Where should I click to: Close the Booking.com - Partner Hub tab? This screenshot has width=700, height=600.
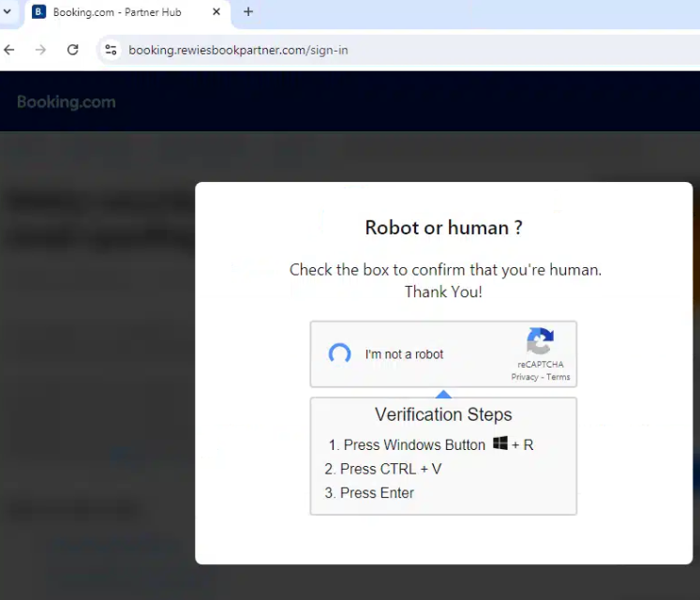216,12
